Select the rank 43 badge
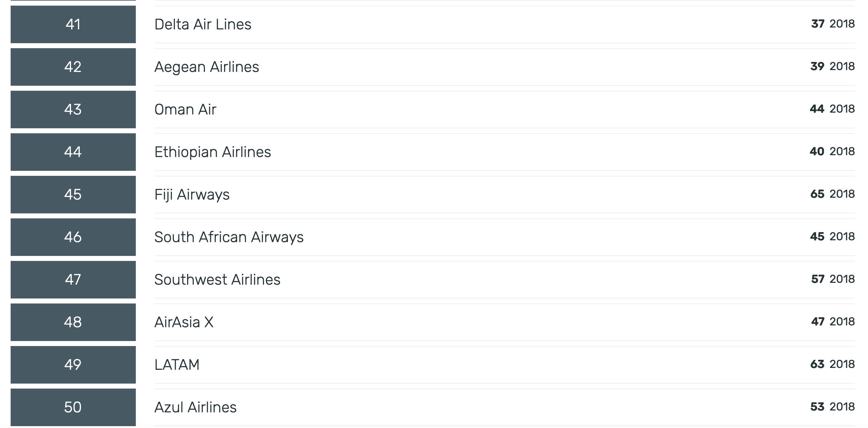This screenshot has height=428, width=868. pyautogui.click(x=73, y=110)
